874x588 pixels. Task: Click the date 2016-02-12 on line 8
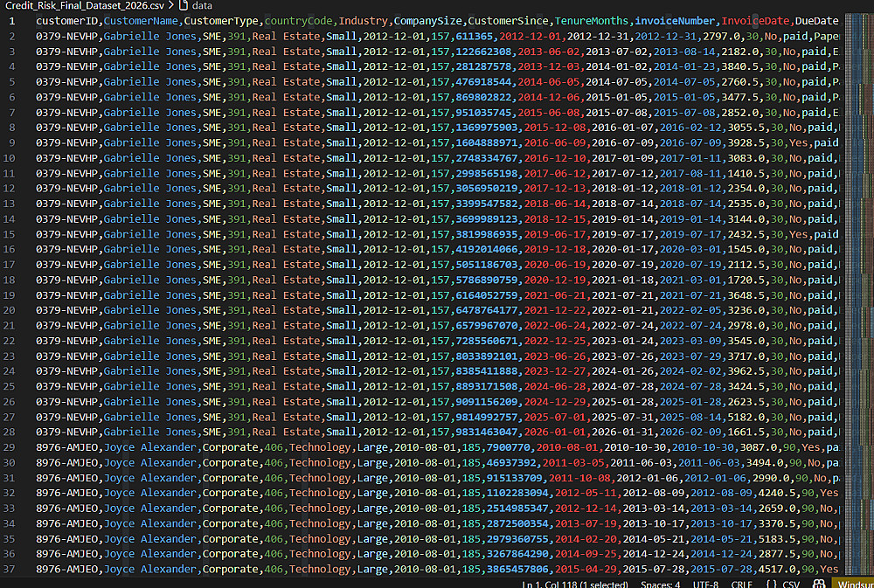coord(690,128)
